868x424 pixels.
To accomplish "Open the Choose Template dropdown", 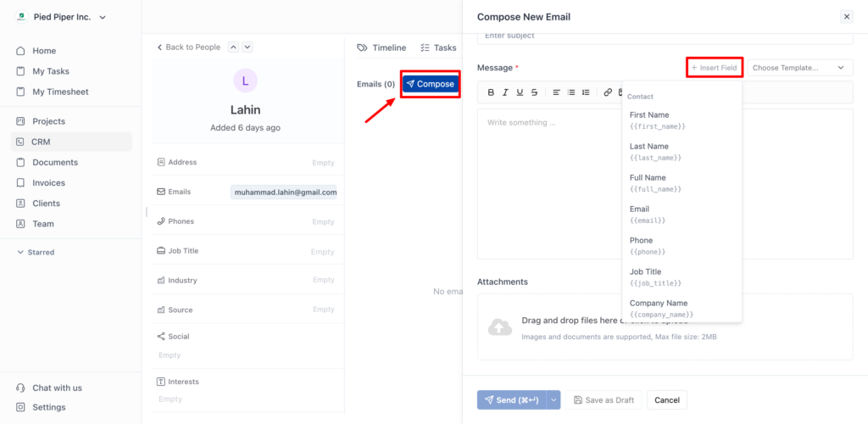I will pyautogui.click(x=800, y=68).
